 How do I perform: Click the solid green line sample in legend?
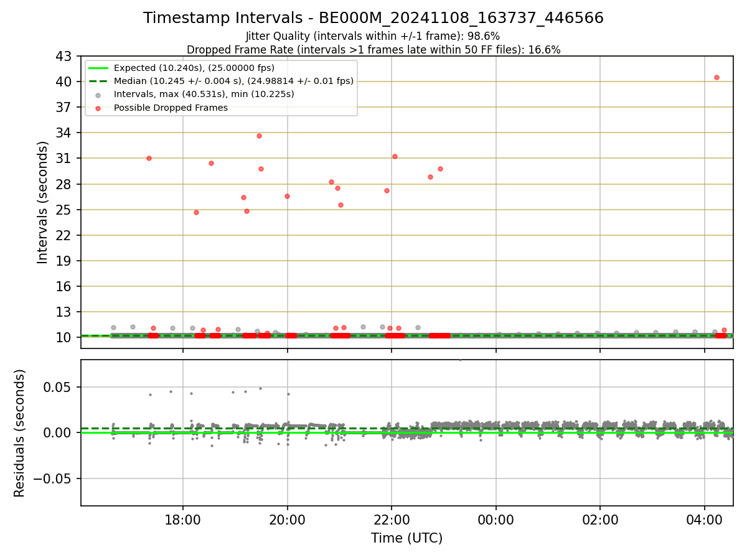[98, 68]
